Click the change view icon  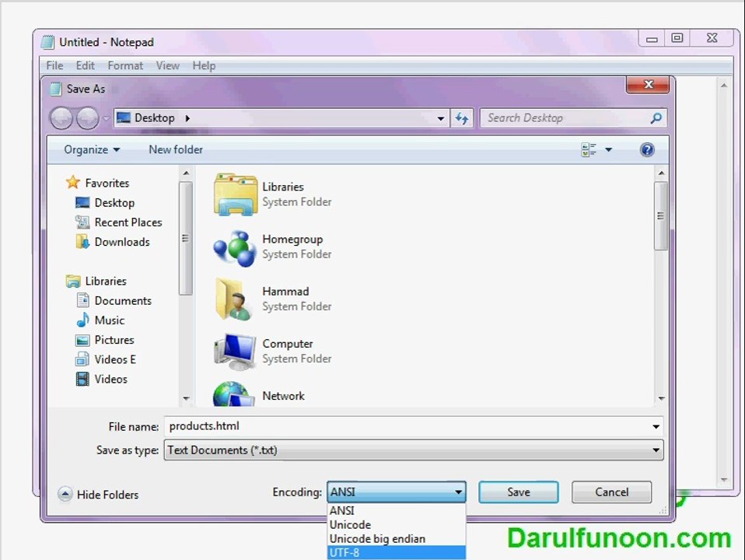click(589, 150)
